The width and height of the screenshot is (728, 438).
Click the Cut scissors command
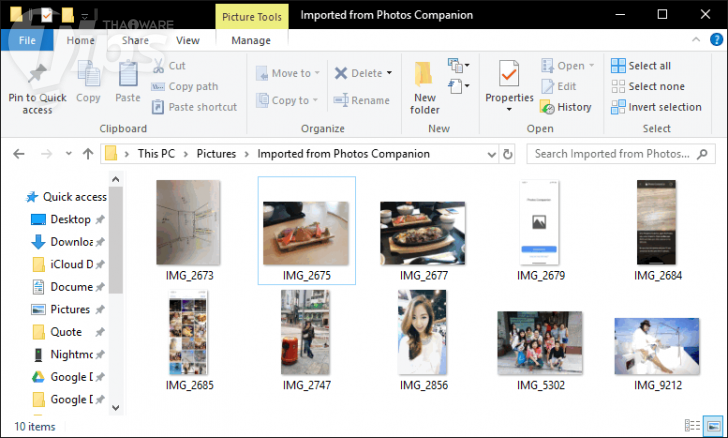[169, 65]
